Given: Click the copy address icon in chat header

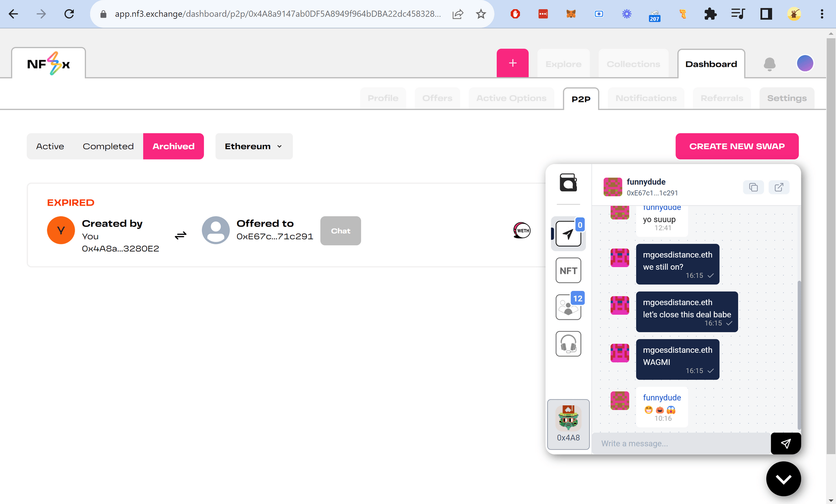Looking at the screenshot, I should point(753,187).
